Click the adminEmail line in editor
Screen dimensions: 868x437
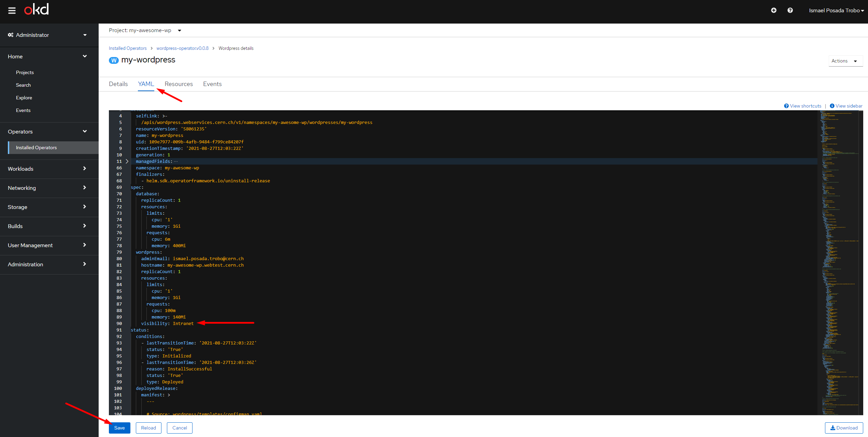coord(193,258)
